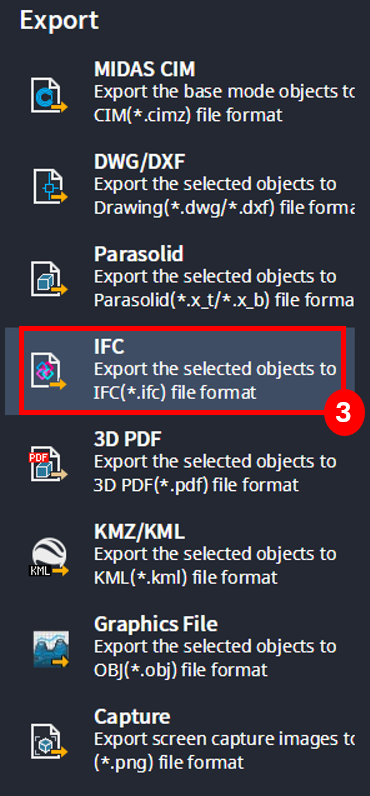
Task: Click the MIDAS CIM export icon
Action: pos(49,95)
